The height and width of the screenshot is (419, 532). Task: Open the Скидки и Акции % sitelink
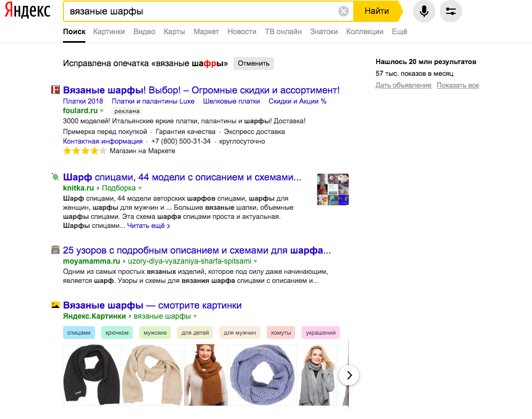pyautogui.click(x=298, y=101)
